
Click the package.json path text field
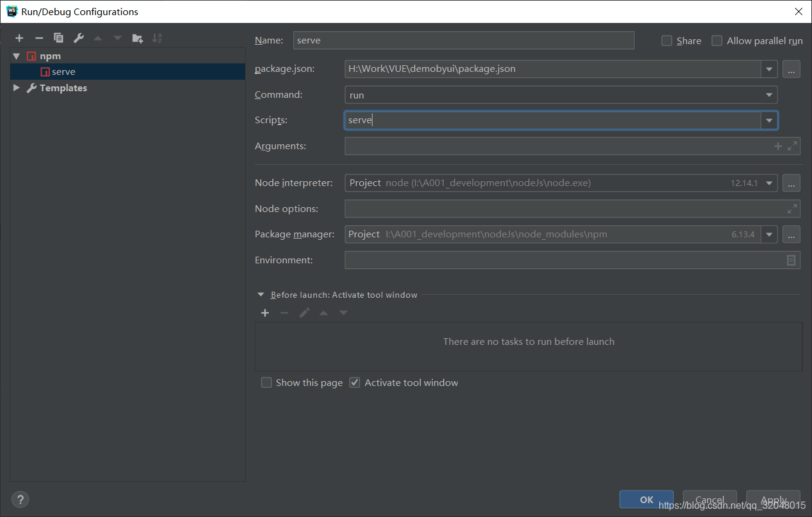[x=552, y=69]
